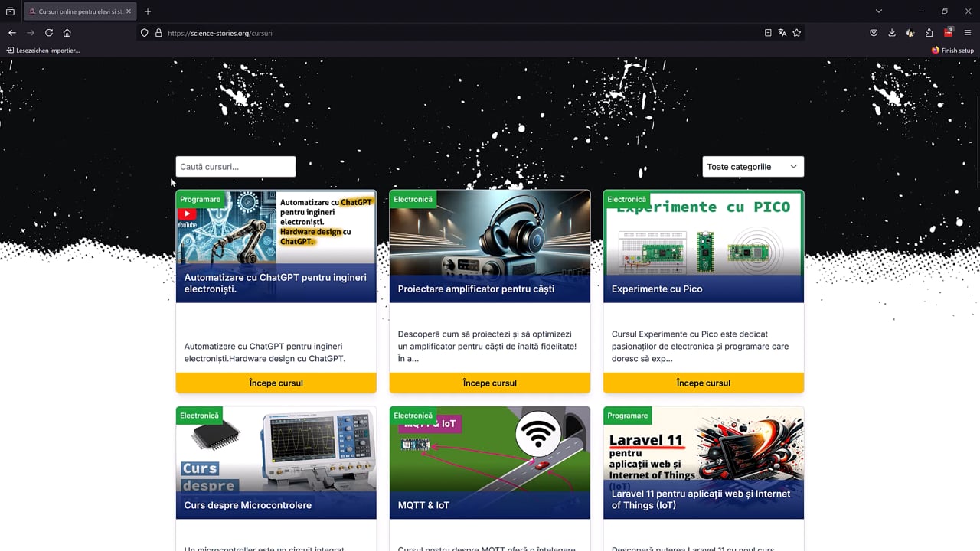Screen dimensions: 980x551
Task: Open the extensions puzzle-piece menu
Action: tap(929, 33)
